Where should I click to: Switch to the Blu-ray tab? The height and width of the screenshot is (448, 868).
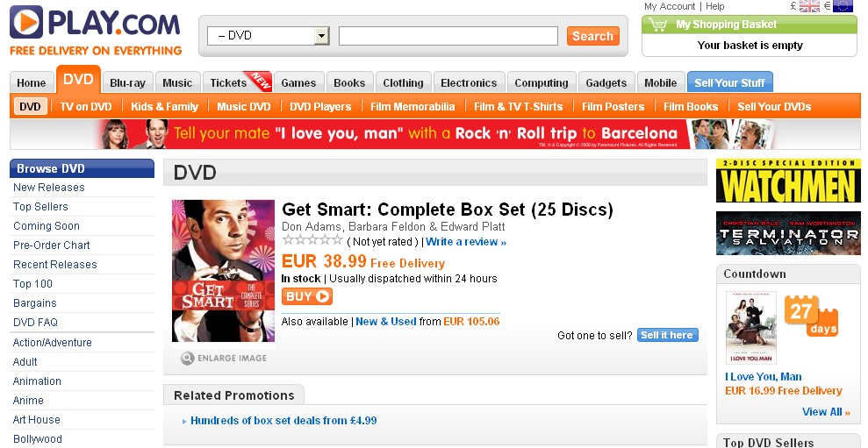coord(128,83)
